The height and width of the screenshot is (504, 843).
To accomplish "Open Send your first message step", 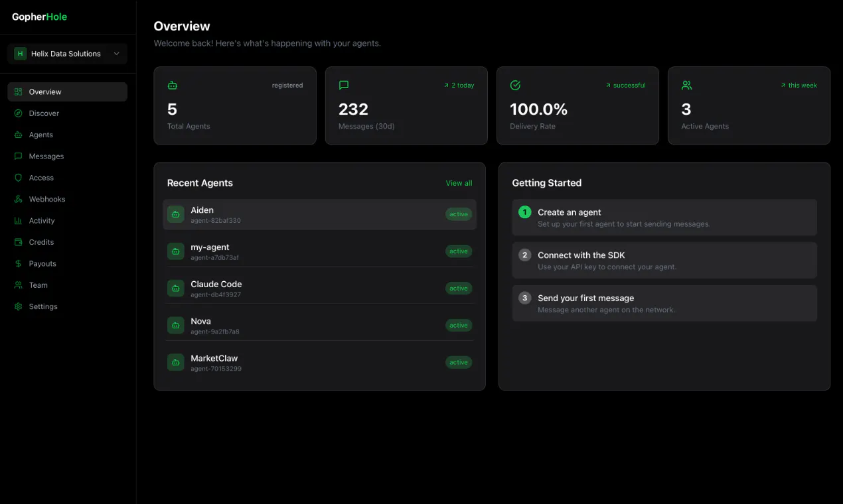I will click(x=664, y=303).
